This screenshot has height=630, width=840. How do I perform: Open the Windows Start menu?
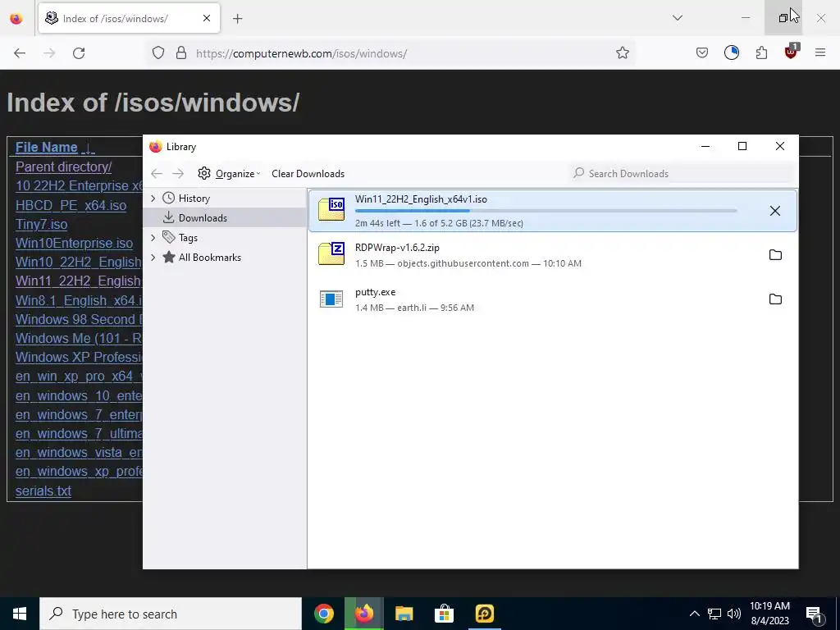point(20,614)
